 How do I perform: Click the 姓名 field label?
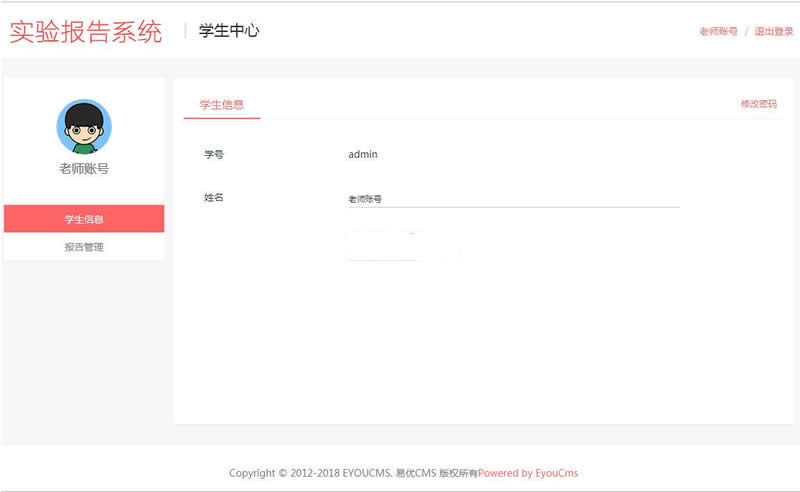tap(214, 198)
